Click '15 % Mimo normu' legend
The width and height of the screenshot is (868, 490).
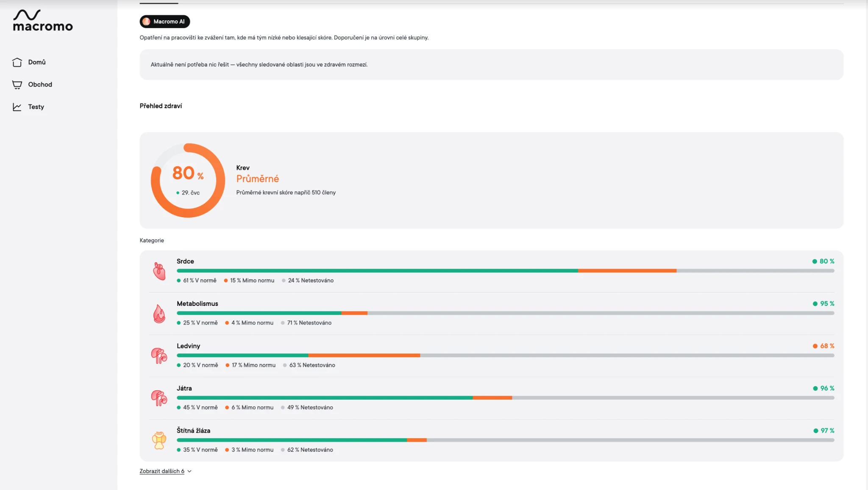point(249,280)
